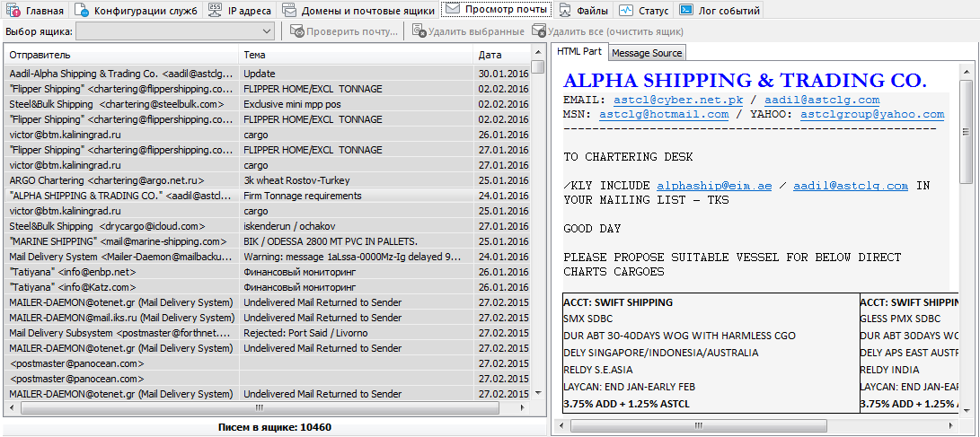Switch to Конфигурации служб tab
The height and width of the screenshot is (437, 980).
pos(136,10)
